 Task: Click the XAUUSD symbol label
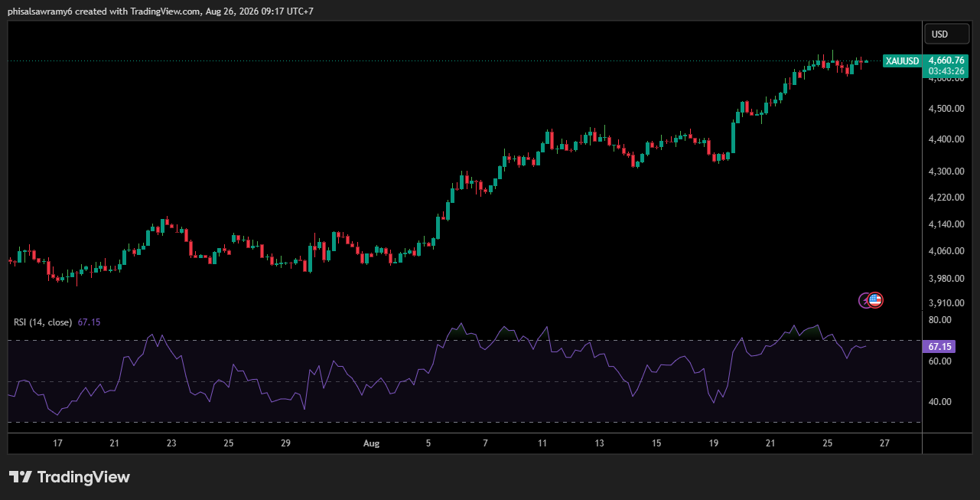[x=902, y=60]
